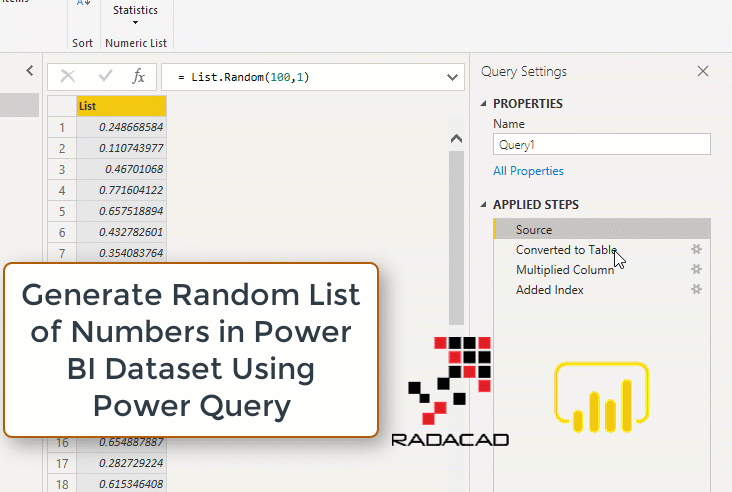Click the vertical scrollbar thumb of list

[456, 238]
